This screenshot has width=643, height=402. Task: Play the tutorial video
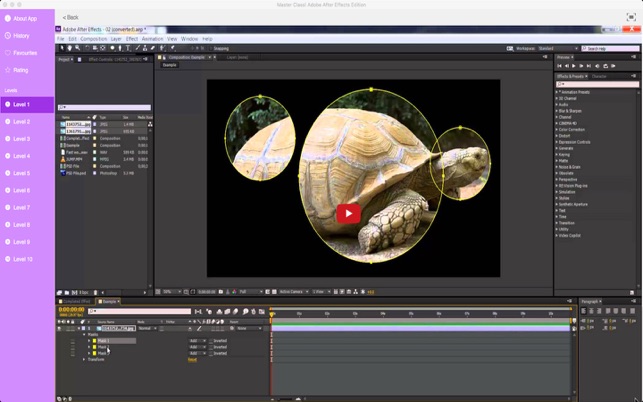348,213
